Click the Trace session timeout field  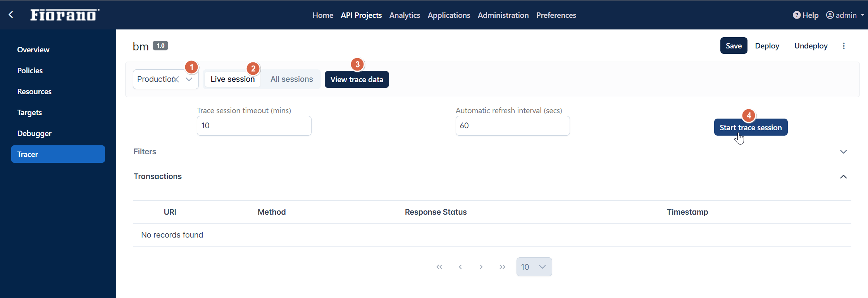[x=254, y=126]
